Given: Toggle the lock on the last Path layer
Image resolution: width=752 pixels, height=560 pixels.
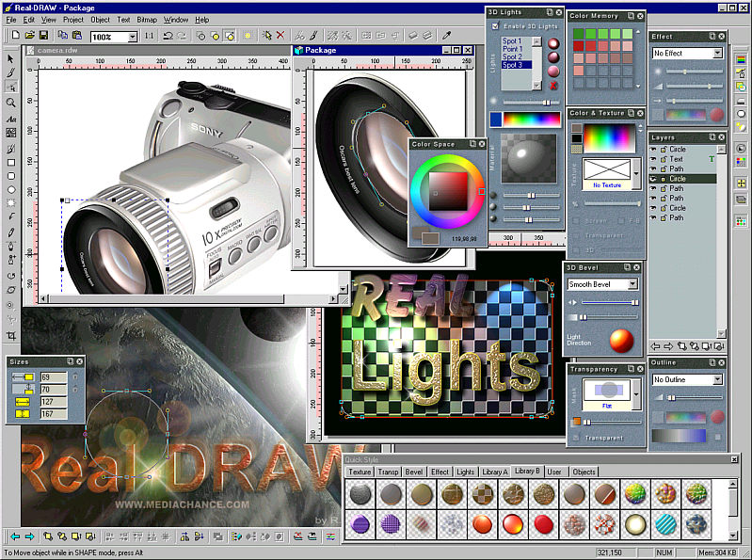Looking at the screenshot, I should [664, 217].
